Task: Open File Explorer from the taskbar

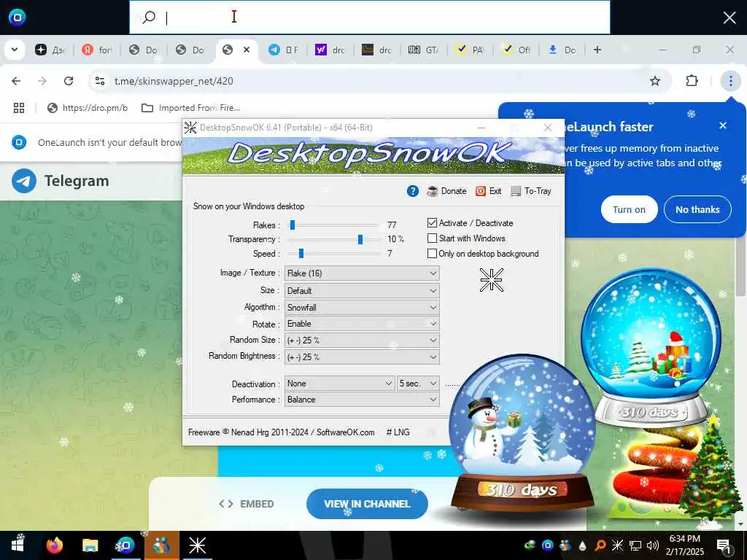Action: click(x=90, y=545)
